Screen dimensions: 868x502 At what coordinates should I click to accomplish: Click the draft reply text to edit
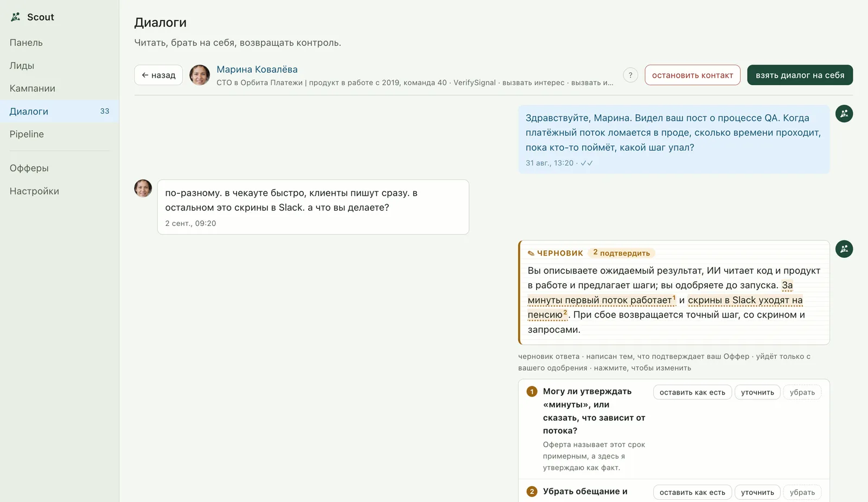coord(674,300)
